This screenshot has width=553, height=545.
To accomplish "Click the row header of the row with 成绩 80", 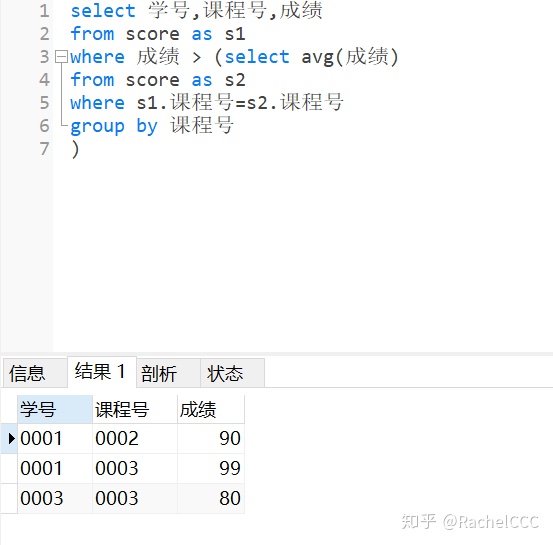I will [x=9, y=498].
